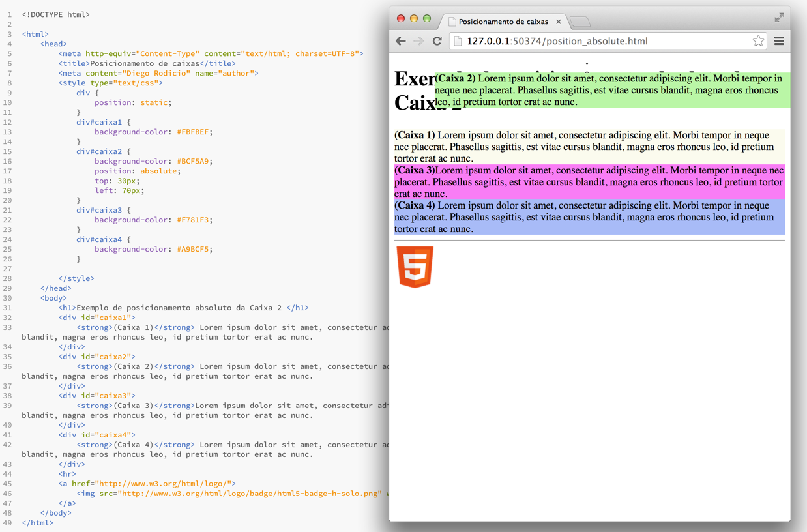807x532 pixels.
Task: Click the green Caixa 2 box
Action: point(611,90)
